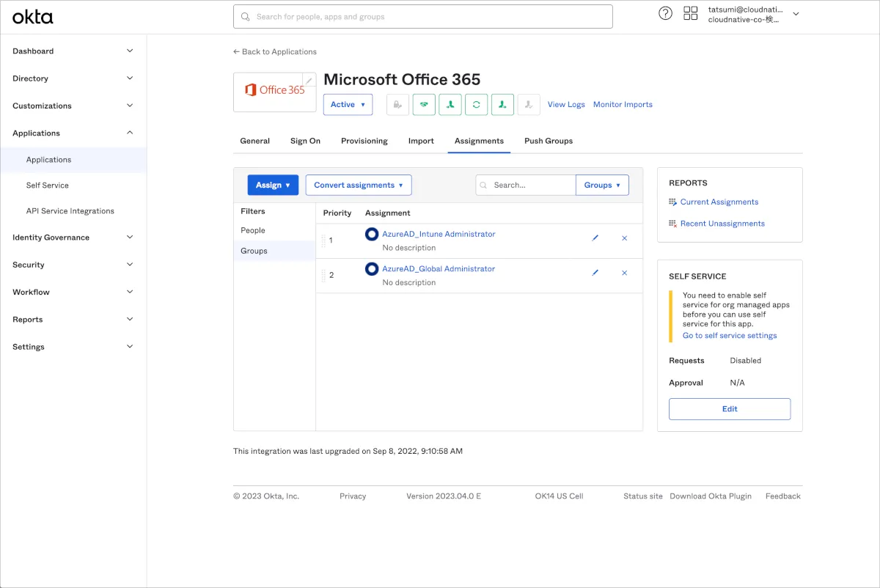Viewport: 880px width, 588px height.
Task: Click the handshake icon under the app title
Action: 424,105
